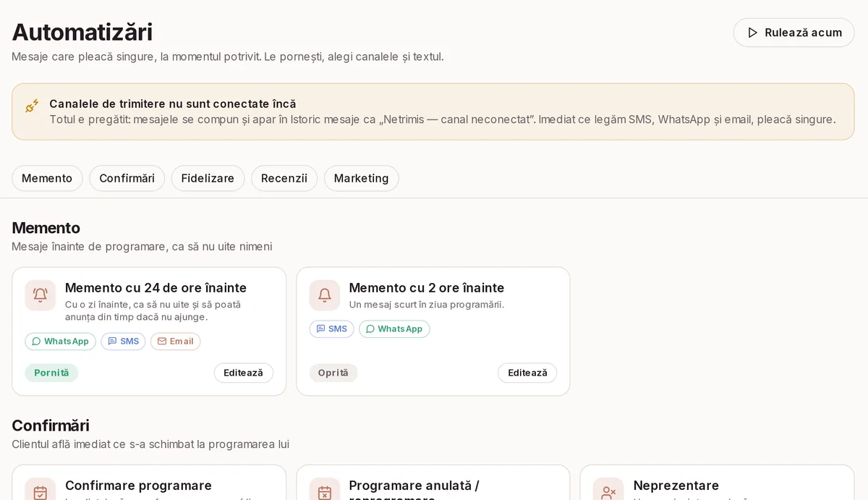Viewport: 868px width, 500px height.
Task: Select the Email chip on the 24 de ore card
Action: [176, 342]
